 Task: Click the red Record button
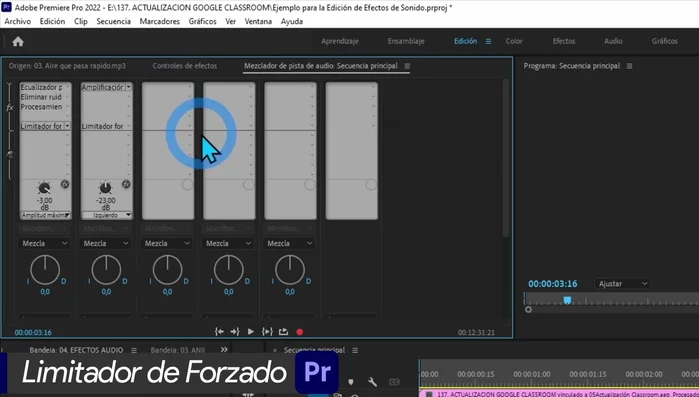pos(300,332)
